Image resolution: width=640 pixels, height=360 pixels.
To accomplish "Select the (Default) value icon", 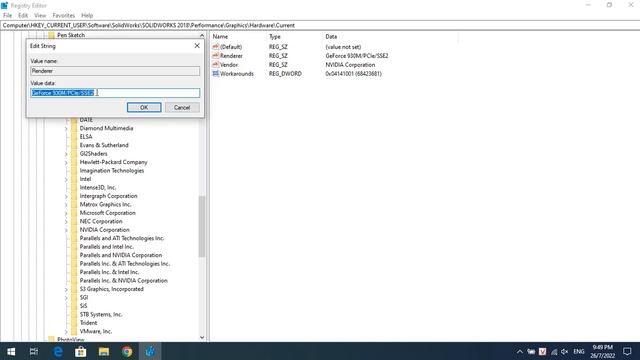I will (216, 47).
